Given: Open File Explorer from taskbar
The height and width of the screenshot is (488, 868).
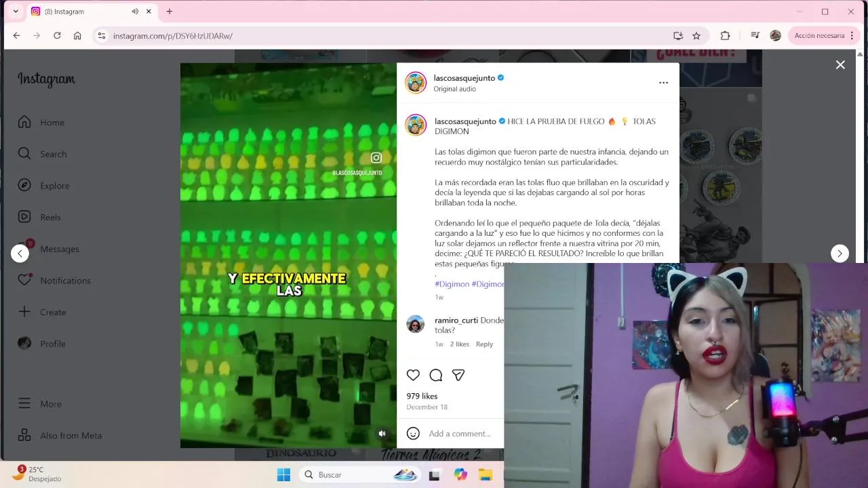Looking at the screenshot, I should (486, 474).
